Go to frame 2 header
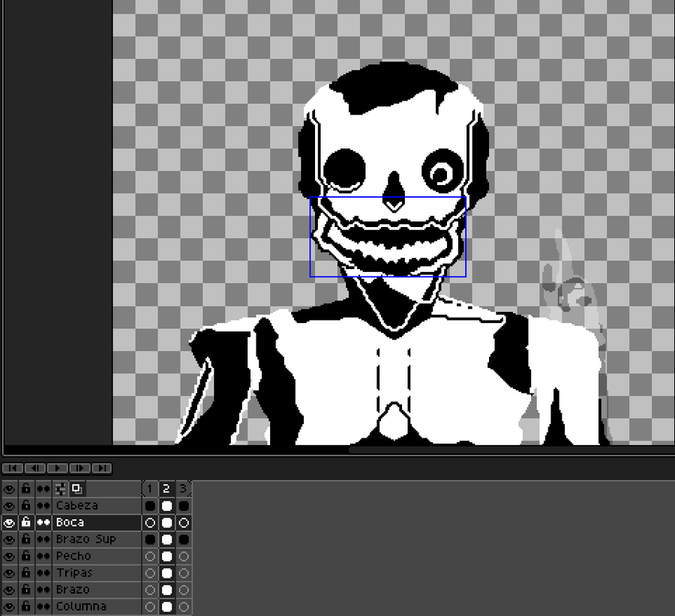 click(x=166, y=489)
